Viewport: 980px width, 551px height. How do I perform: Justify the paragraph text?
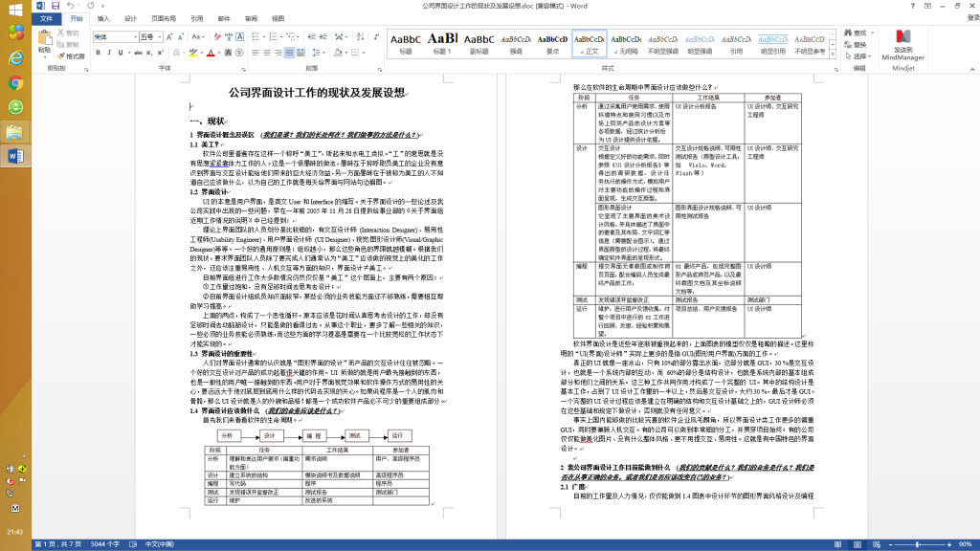pos(289,54)
